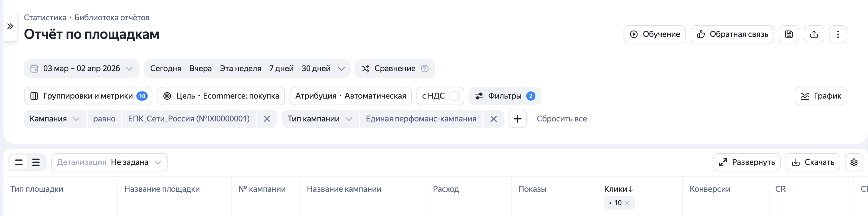Click the share/export upload icon
Screen dimensions: 868x216
coord(814,34)
